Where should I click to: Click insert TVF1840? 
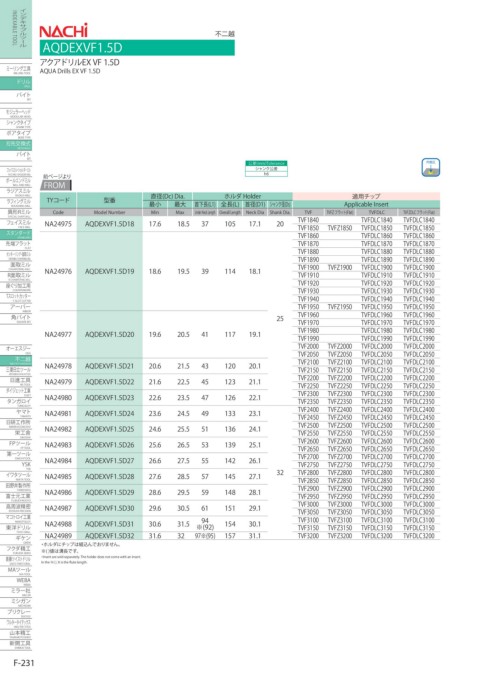(308, 220)
